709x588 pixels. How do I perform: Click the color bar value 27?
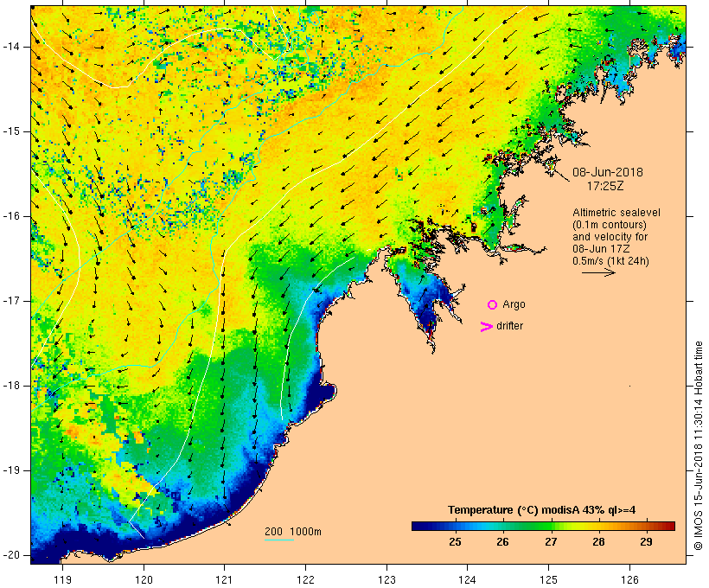(x=551, y=542)
